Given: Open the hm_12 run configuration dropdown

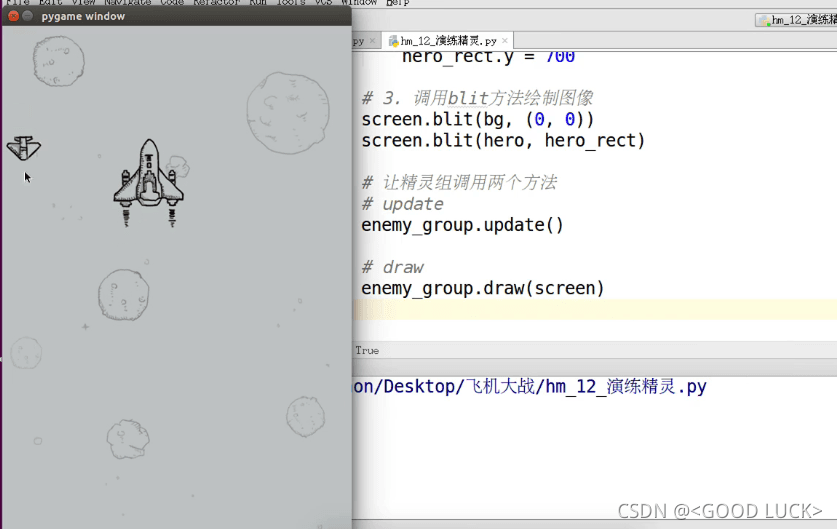Looking at the screenshot, I should pyautogui.click(x=796, y=20).
